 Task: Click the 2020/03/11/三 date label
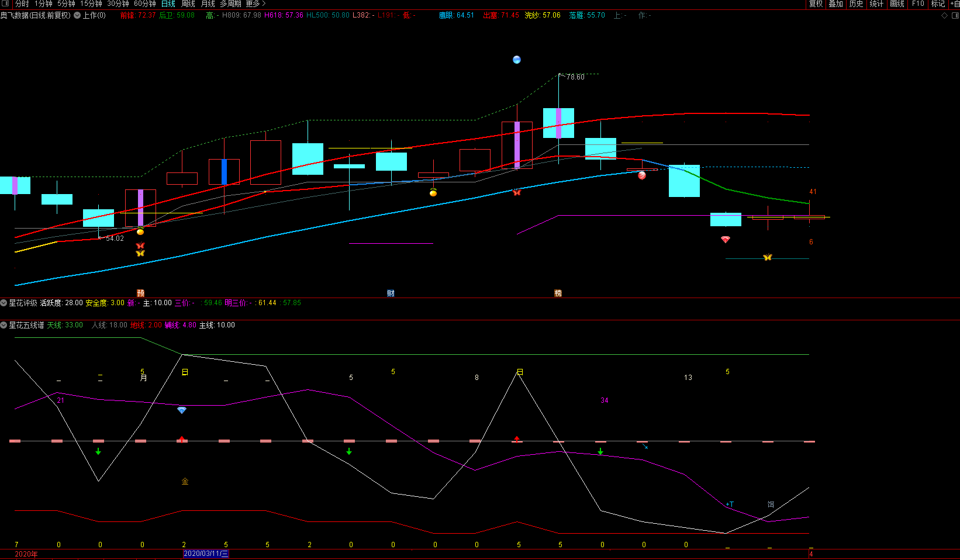206,554
